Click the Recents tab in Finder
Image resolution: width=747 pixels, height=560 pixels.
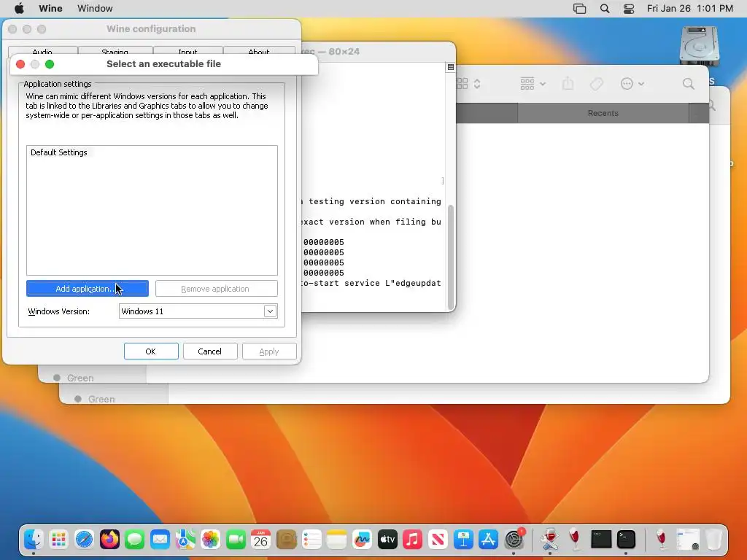click(x=603, y=113)
